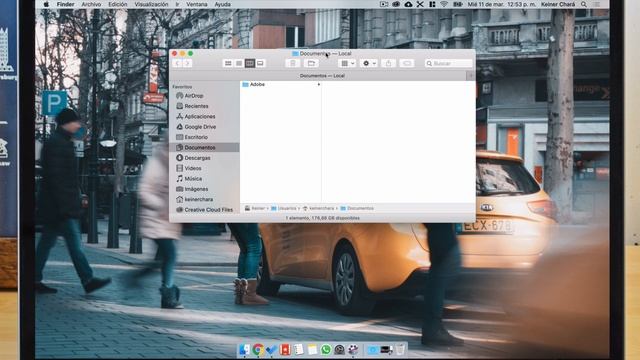Screen dimensions: 640x360
Task: Click the screen recording menu bar icon
Action: point(383,4)
